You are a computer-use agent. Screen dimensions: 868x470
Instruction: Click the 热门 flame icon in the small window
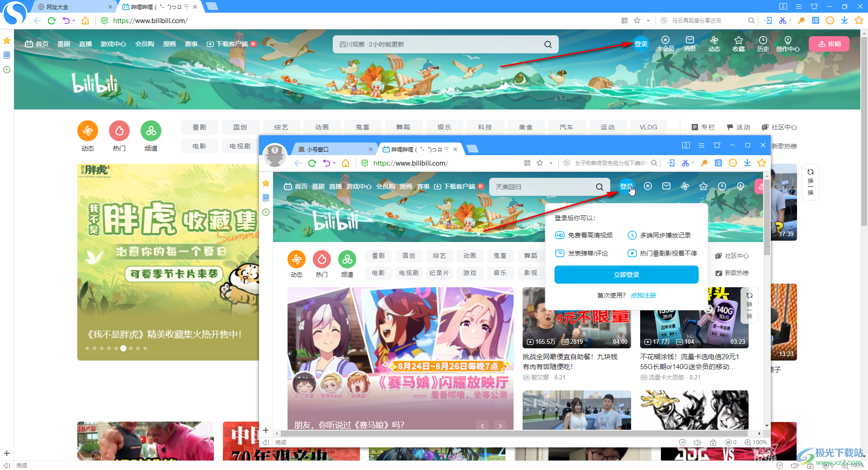[x=322, y=259]
